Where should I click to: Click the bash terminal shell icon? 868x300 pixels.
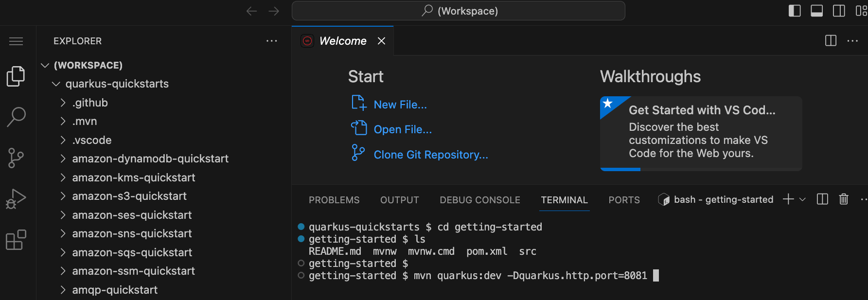664,199
